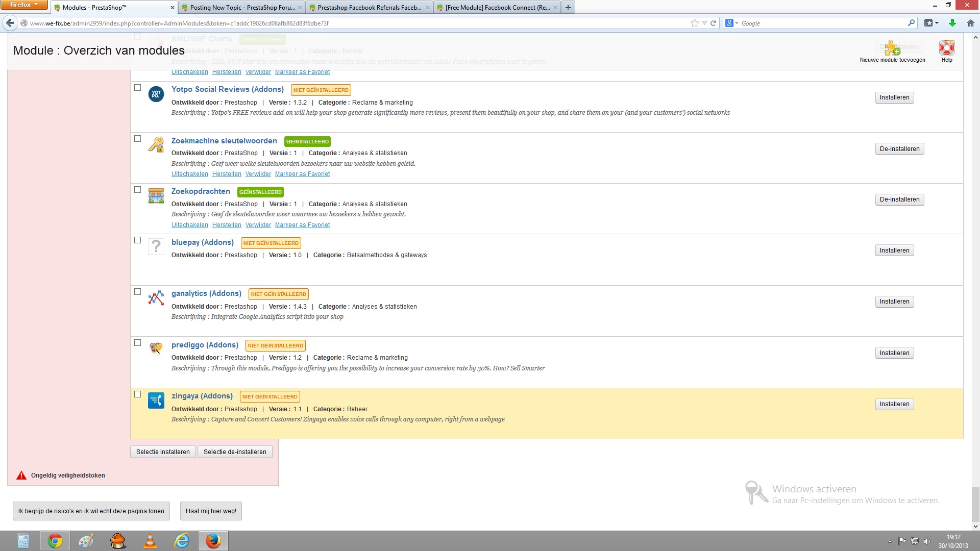The width and height of the screenshot is (980, 551).
Task: Check the ganalytics module checkbox
Action: point(137,292)
